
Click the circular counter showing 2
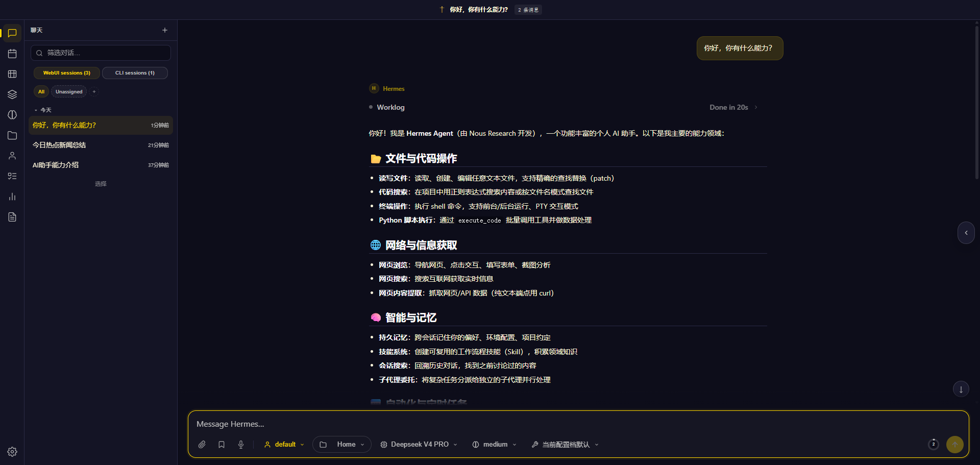tap(934, 445)
